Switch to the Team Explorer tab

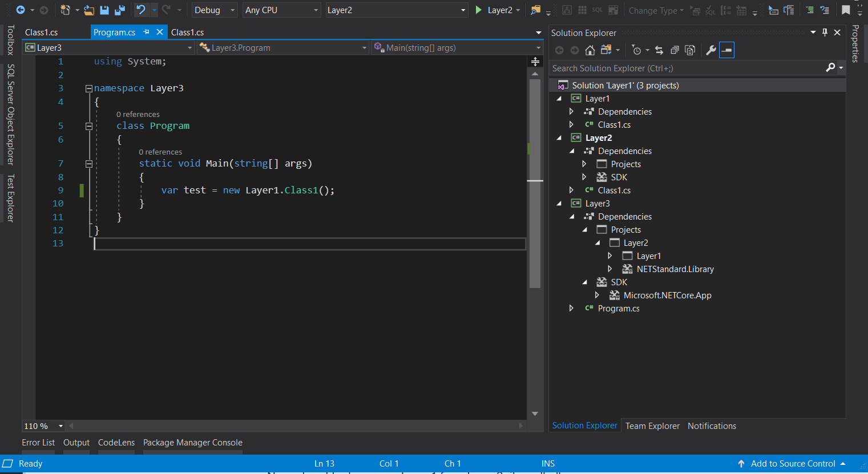coord(652,426)
